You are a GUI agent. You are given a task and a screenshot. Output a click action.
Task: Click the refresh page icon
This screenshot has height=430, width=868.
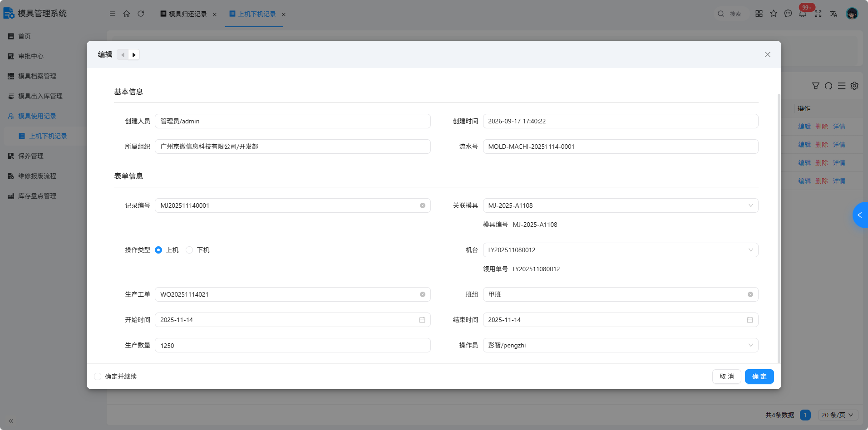141,14
